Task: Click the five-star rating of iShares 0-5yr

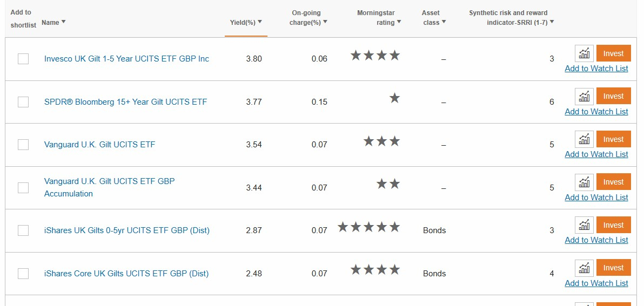Action: coord(368,227)
